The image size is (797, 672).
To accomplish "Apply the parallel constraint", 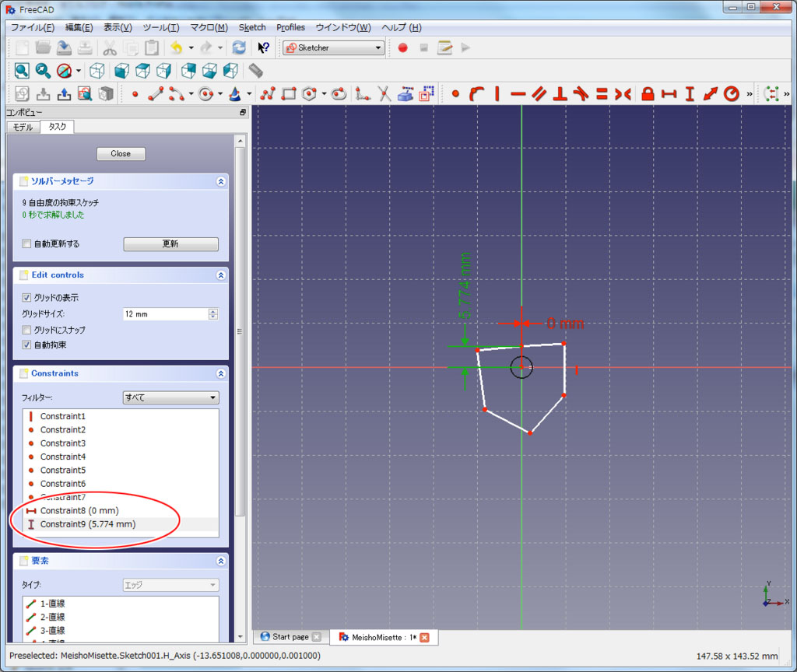I will 539,94.
